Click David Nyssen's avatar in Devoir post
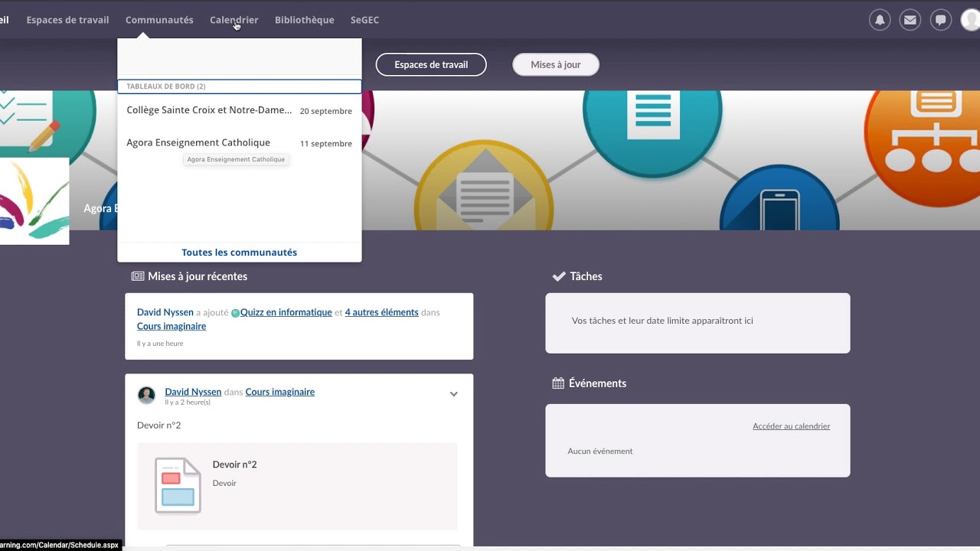 146,395
